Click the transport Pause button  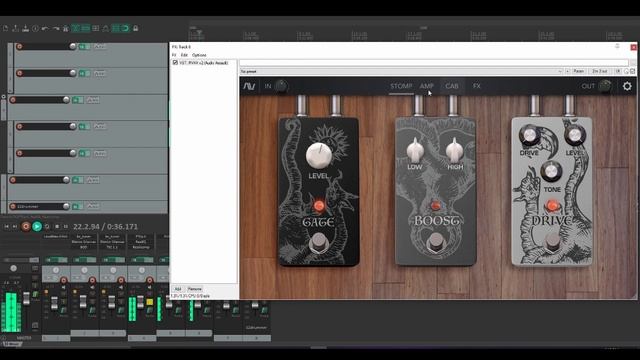pos(66,227)
